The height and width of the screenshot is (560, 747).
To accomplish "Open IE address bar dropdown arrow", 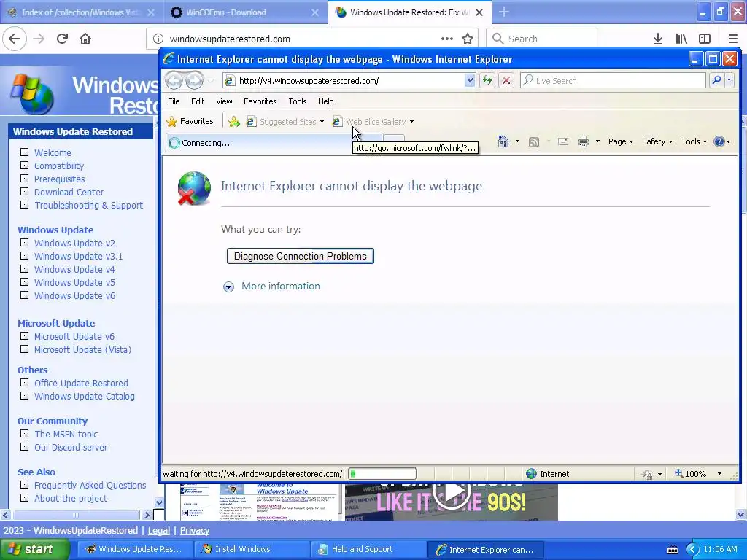I will tap(470, 80).
